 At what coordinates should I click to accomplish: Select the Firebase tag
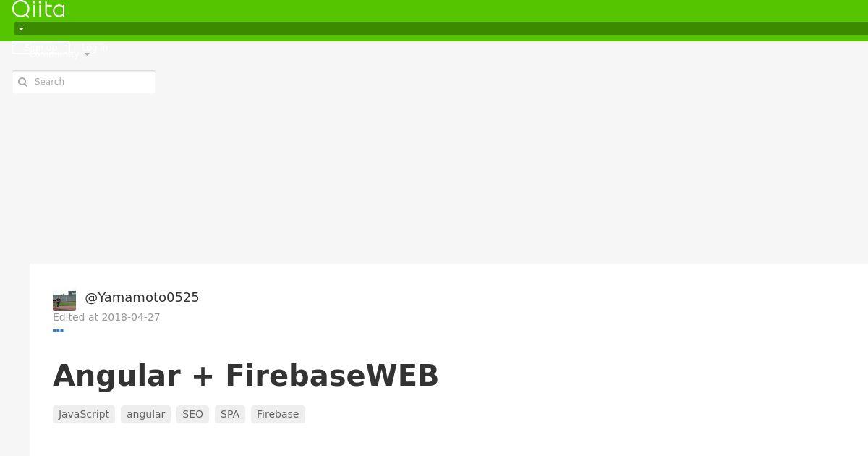click(x=278, y=414)
